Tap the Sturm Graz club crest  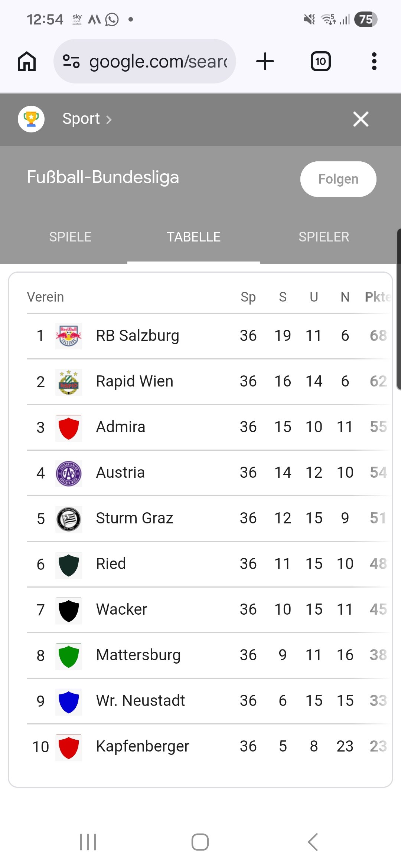coord(69,519)
